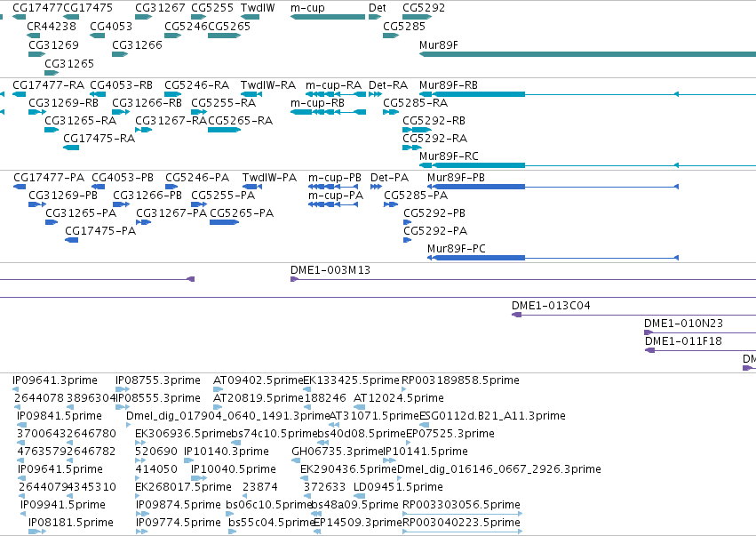This screenshot has height=536, width=756.
Task: Click the Det-RA transcript label
Action: click(388, 85)
